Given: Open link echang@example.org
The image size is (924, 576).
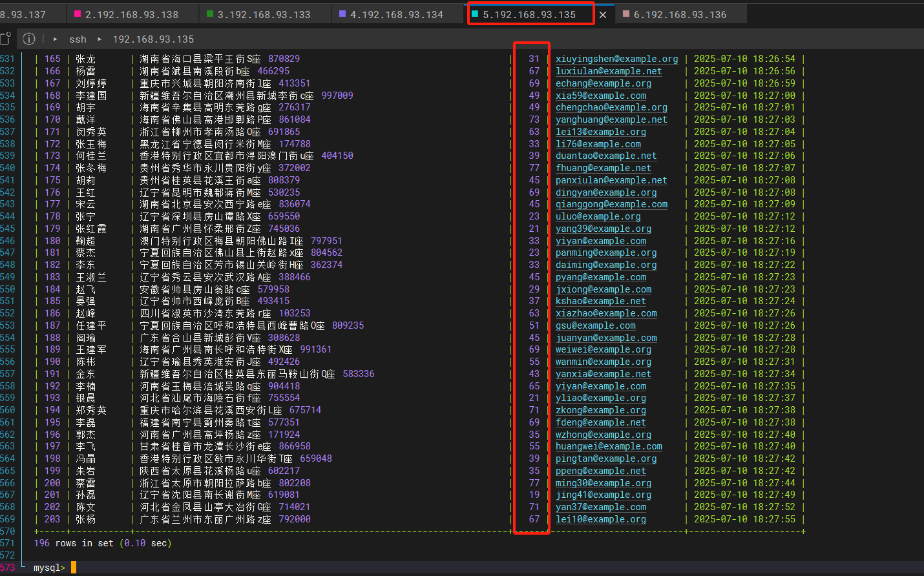Looking at the screenshot, I should [604, 83].
